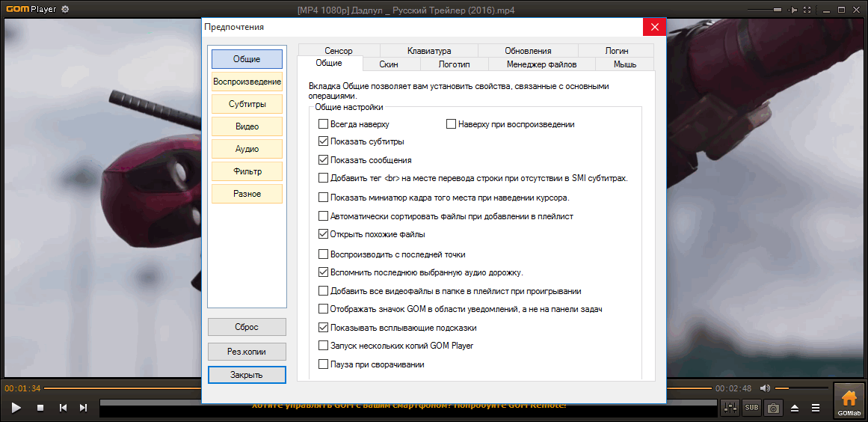Open the Клавиатура tab
The height and width of the screenshot is (422, 868).
pos(429,50)
